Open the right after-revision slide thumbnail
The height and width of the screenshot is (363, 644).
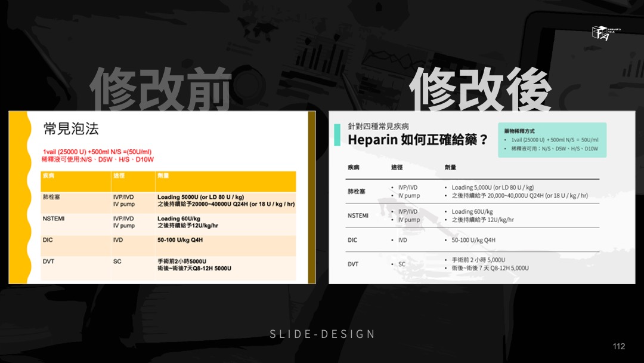(481, 197)
